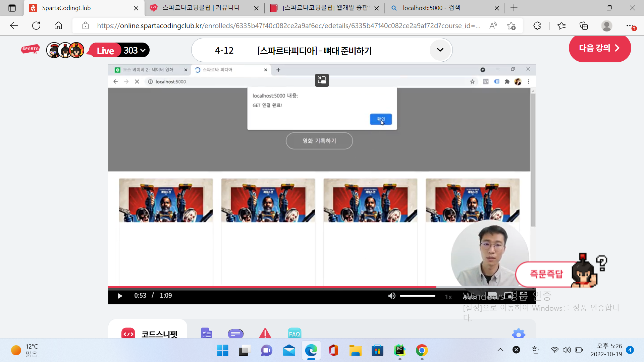Toggle video subtitles caption icon
Viewport: 644px width, 362px height.
click(x=492, y=296)
